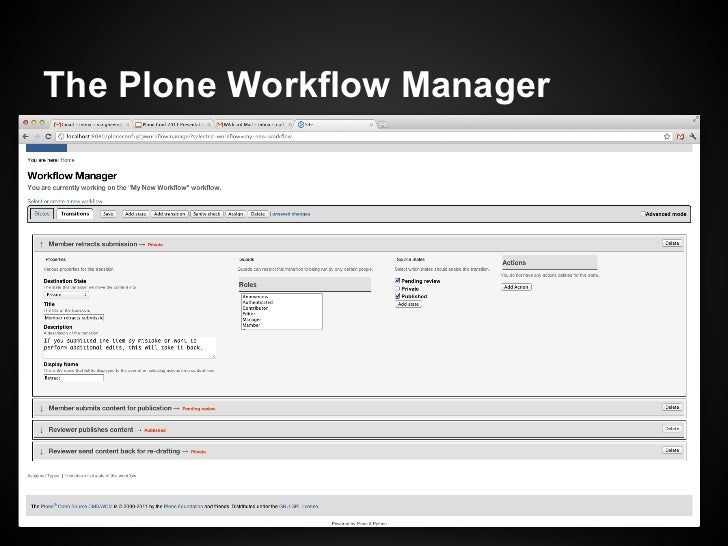Select Manager in the Roles list
Screen dimensions: 728x546
tap(252, 319)
